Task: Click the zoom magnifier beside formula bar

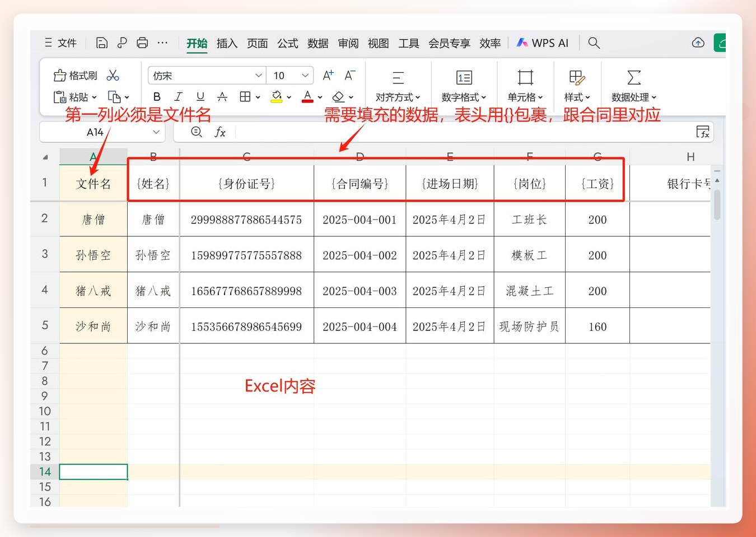Action: (197, 132)
